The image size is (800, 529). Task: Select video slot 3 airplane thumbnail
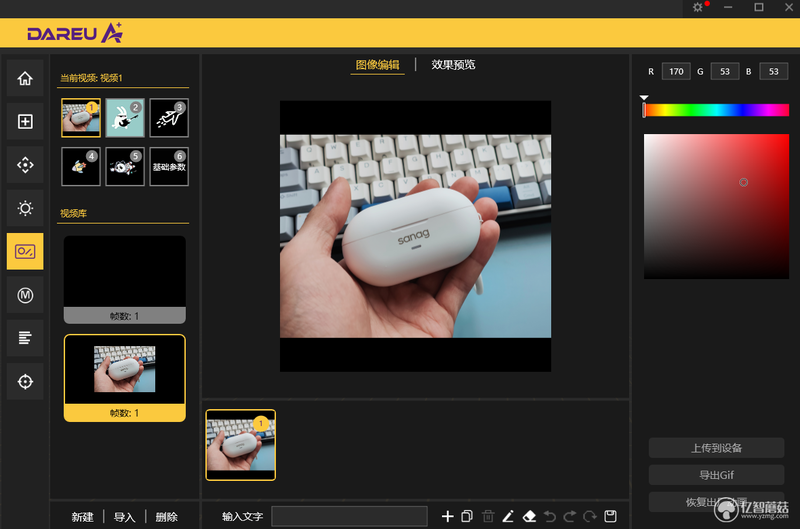click(169, 118)
